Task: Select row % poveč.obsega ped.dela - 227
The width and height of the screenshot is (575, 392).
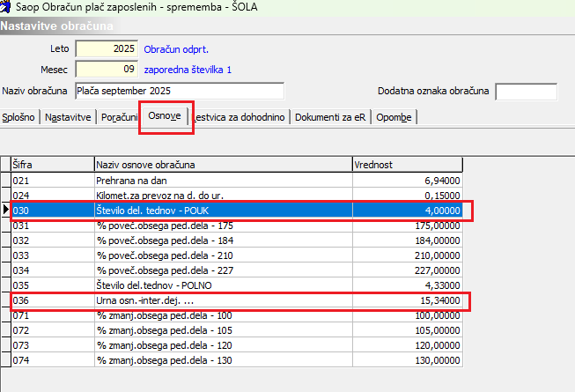Action: point(237,270)
